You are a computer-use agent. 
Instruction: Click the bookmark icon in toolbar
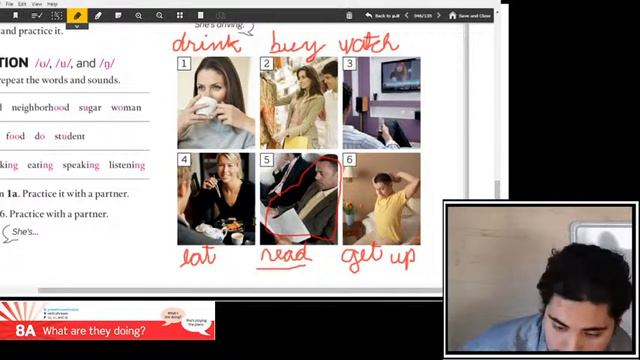pyautogui.click(x=16, y=16)
